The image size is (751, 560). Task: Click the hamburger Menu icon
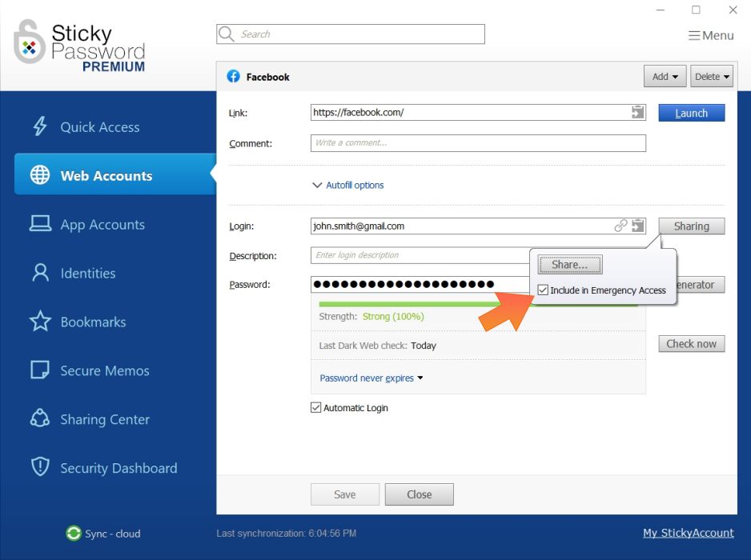(694, 36)
